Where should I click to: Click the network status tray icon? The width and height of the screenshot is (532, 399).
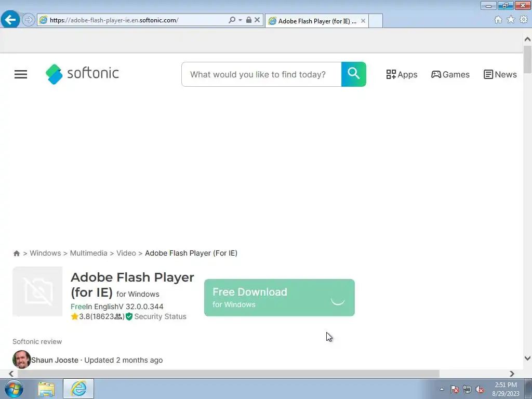[467, 389]
